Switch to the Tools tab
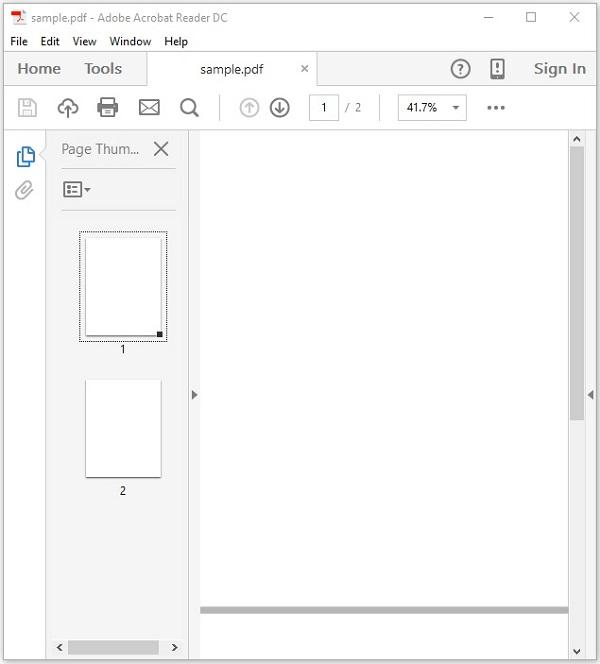The width and height of the screenshot is (600, 664). pos(103,69)
